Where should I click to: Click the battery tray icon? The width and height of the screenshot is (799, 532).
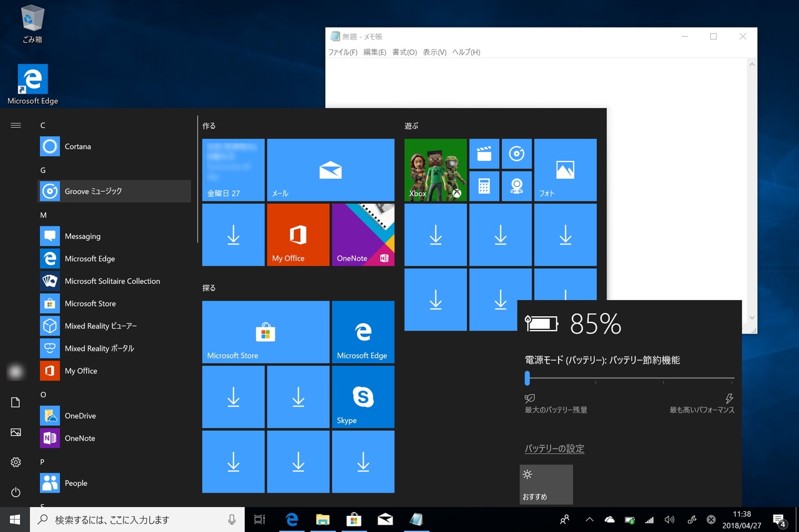(630, 520)
